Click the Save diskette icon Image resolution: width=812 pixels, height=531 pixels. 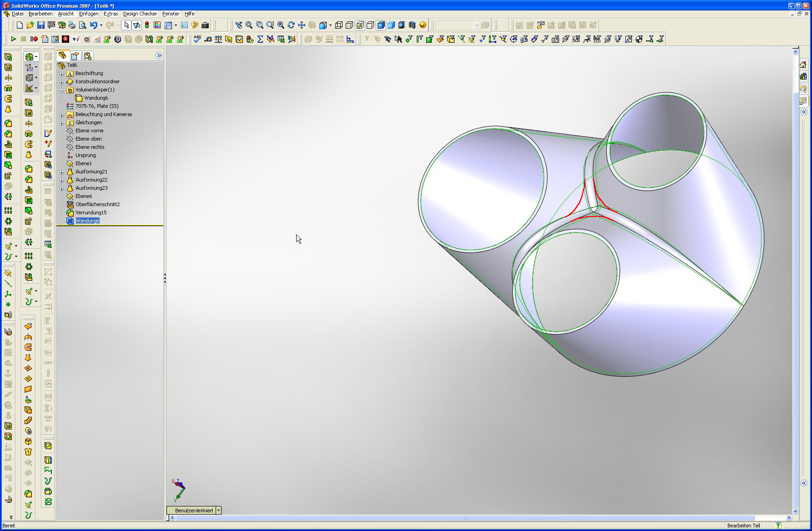(40, 25)
